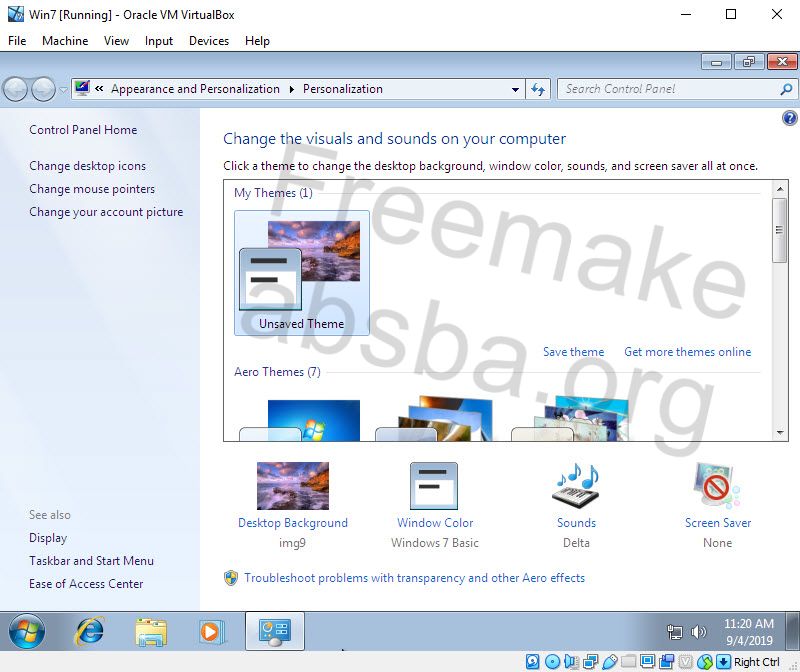Open the network tray icon
Screen dimensions: 800x672
coord(674,632)
